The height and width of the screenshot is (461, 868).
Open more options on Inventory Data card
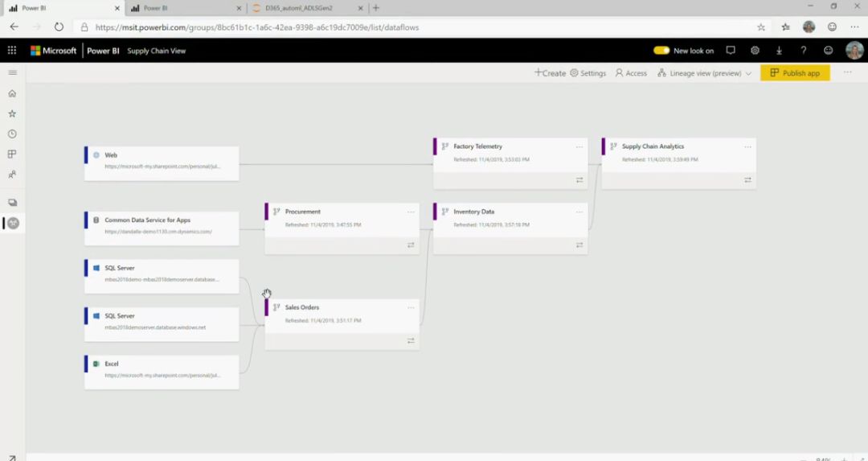(x=579, y=212)
